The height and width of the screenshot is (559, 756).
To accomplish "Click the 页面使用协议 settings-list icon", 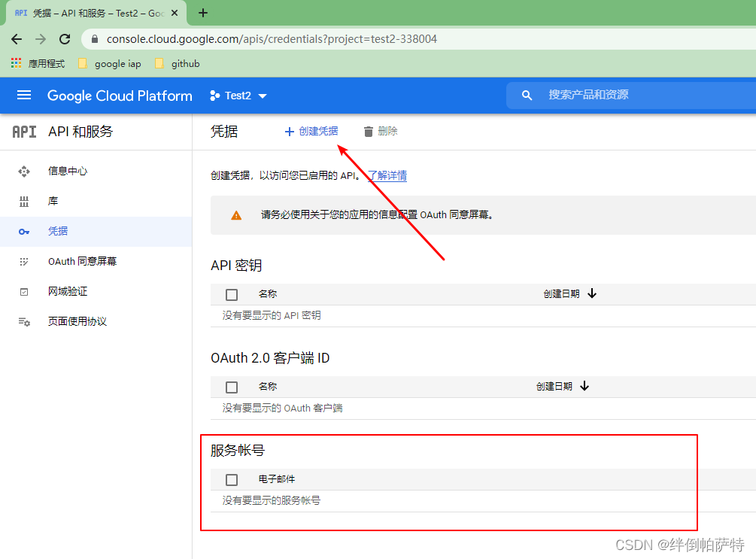I will (x=24, y=322).
